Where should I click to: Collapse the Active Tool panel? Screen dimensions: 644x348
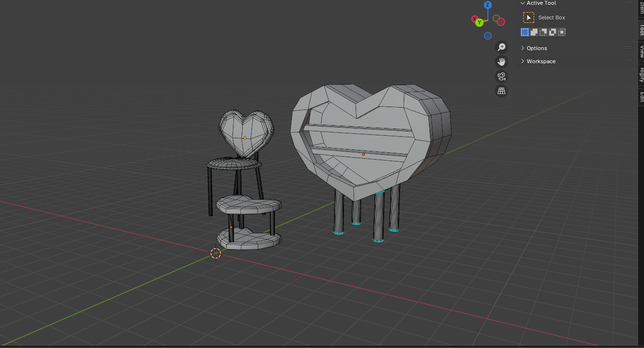coord(541,3)
